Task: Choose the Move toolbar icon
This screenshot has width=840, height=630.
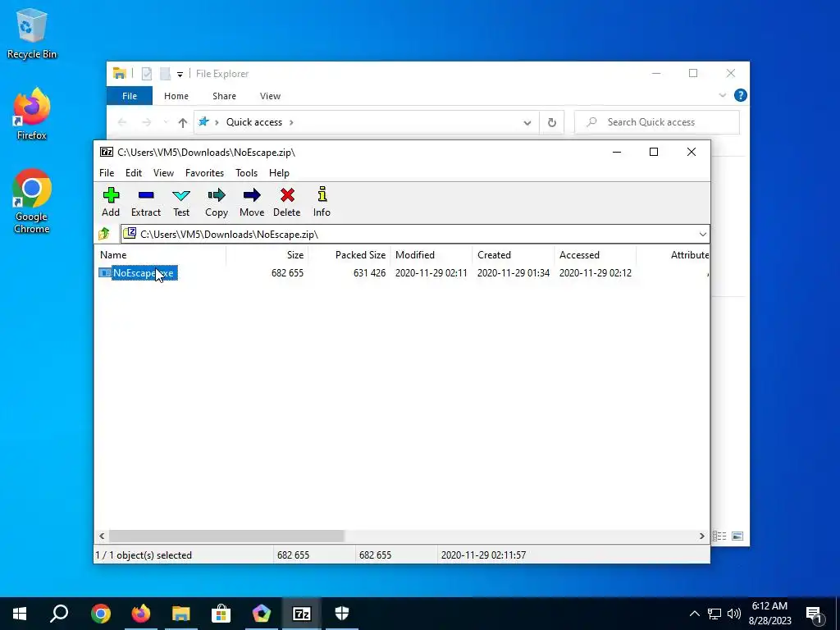Action: pos(252,202)
